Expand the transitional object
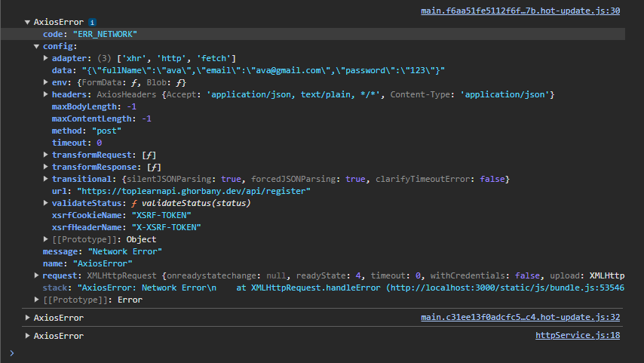 coord(45,179)
